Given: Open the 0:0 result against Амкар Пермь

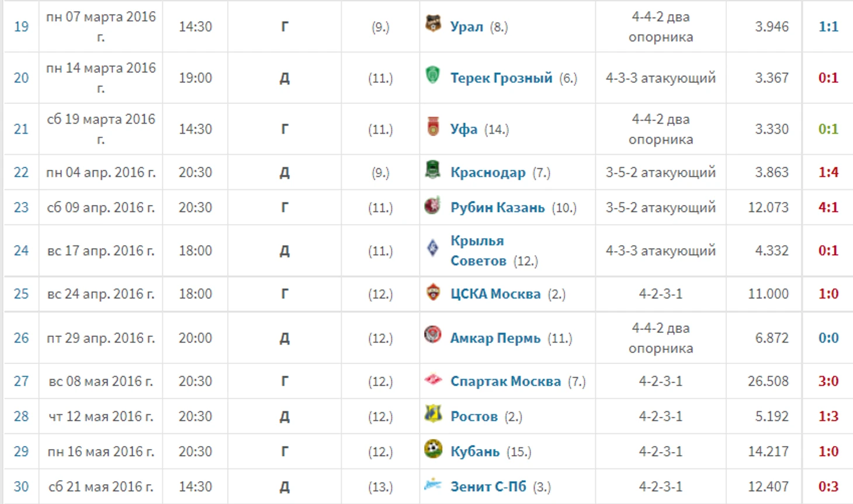Looking at the screenshot, I should click(828, 338).
